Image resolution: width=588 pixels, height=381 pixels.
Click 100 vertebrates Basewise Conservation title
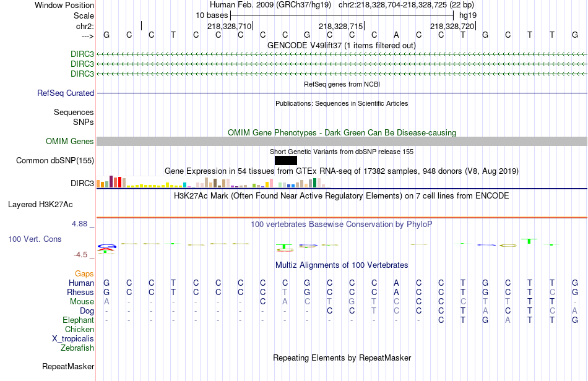[342, 225]
